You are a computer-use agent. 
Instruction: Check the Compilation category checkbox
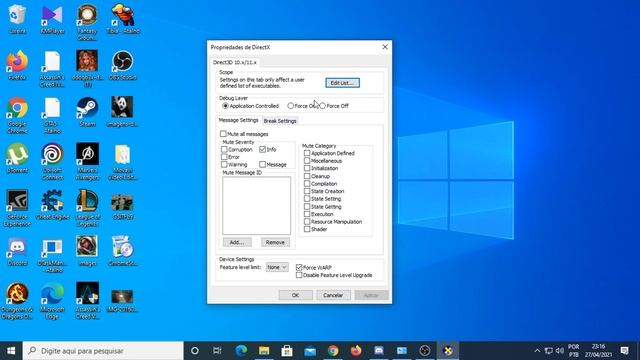coord(307,184)
